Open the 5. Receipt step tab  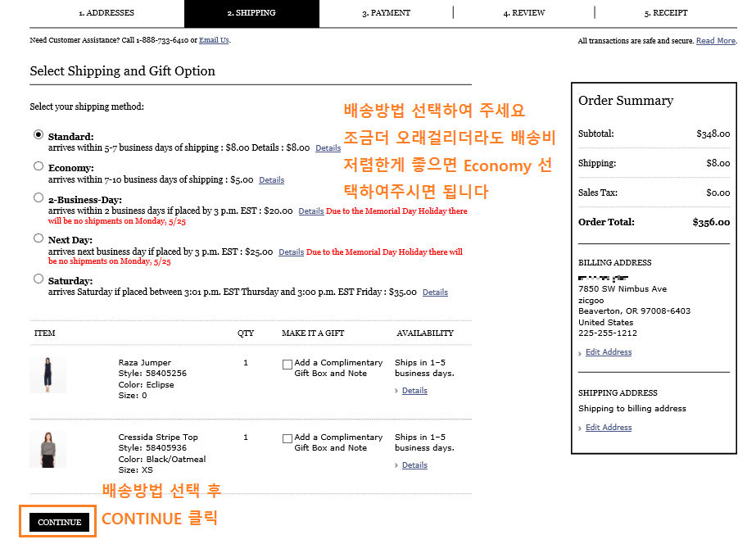coord(666,13)
